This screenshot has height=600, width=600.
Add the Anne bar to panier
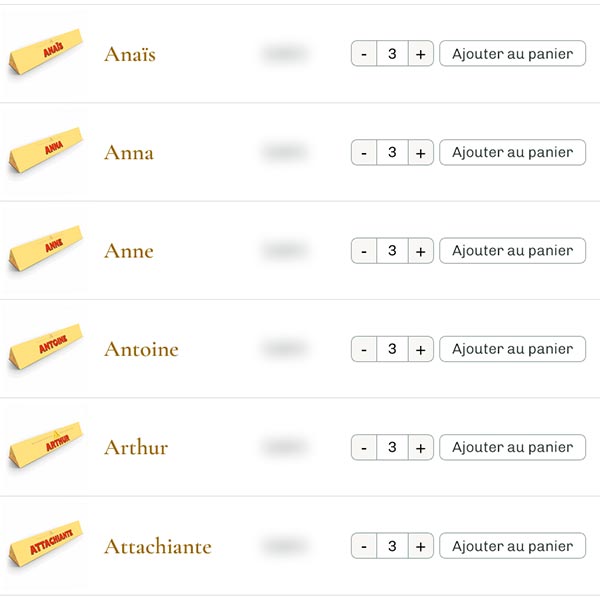coord(512,251)
